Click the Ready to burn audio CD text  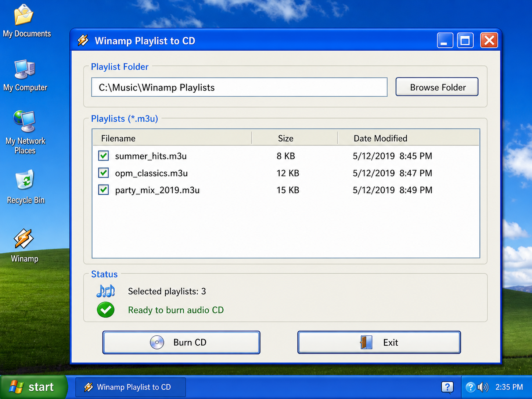point(176,310)
